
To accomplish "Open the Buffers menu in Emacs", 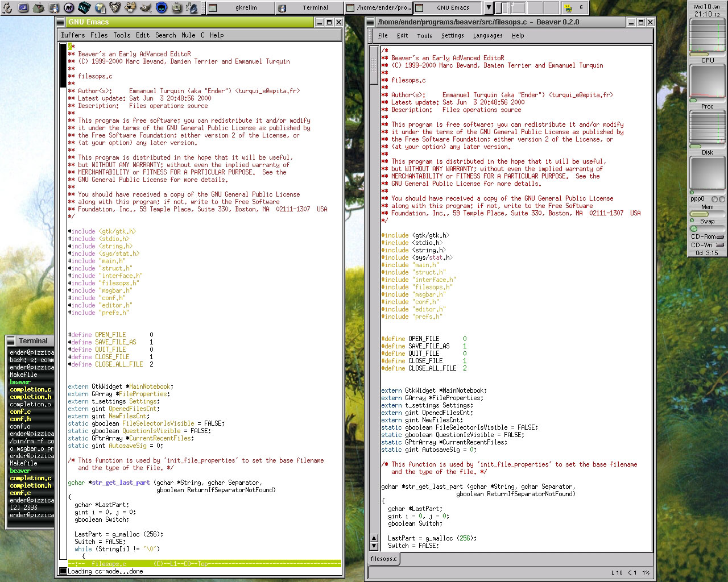I will 73,35.
